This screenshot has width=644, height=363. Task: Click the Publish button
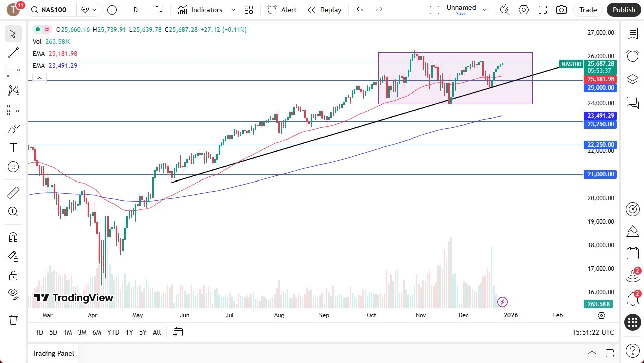click(623, 10)
